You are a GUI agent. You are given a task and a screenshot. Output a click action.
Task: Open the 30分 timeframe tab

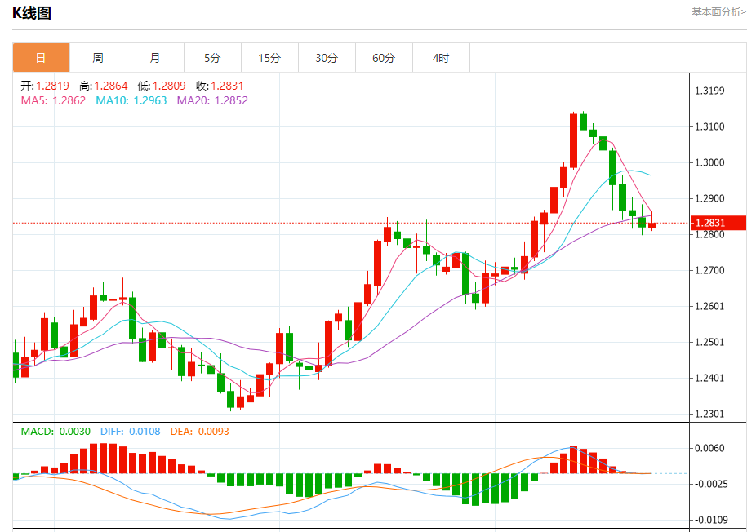pyautogui.click(x=327, y=58)
